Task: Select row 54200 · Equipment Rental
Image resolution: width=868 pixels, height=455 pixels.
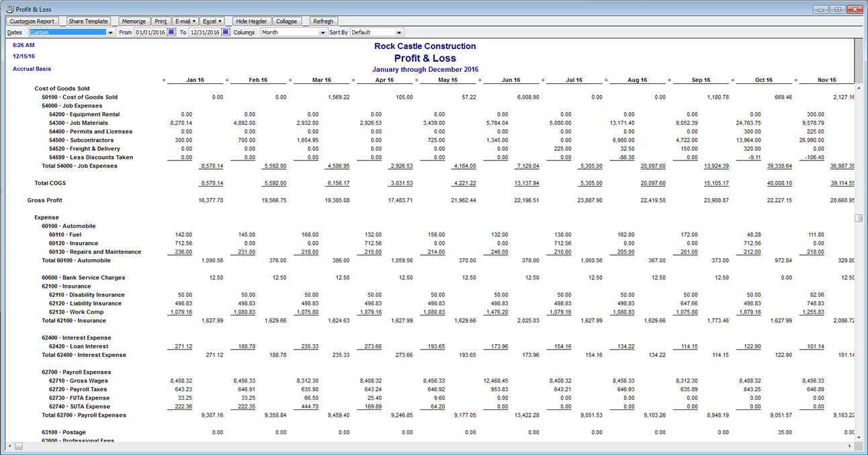Action: point(84,115)
